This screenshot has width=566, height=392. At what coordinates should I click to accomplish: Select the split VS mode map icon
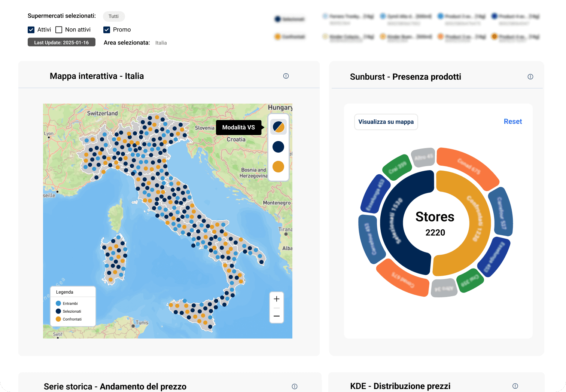pyautogui.click(x=279, y=127)
